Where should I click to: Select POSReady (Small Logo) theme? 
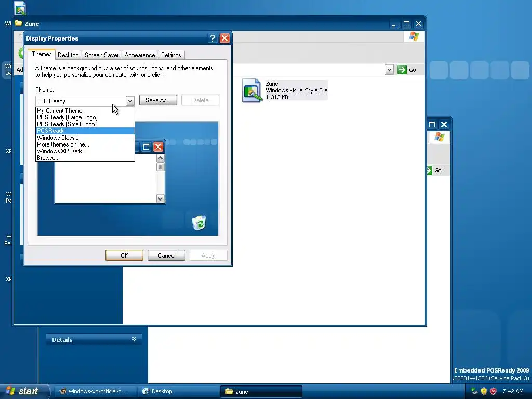pos(85,124)
